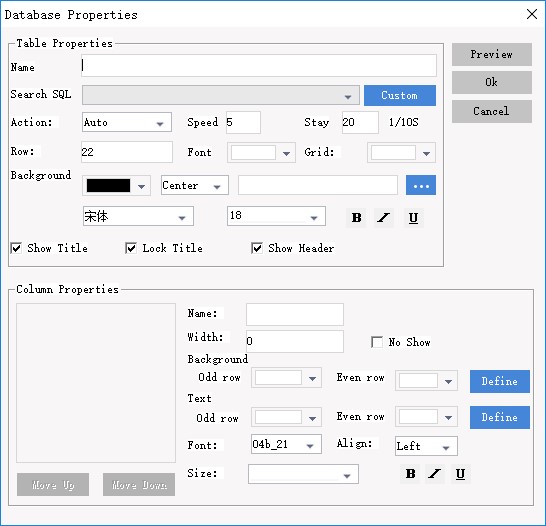This screenshot has width=546, height=526.
Task: Open Background Odd row color dropdown
Action: [286, 378]
